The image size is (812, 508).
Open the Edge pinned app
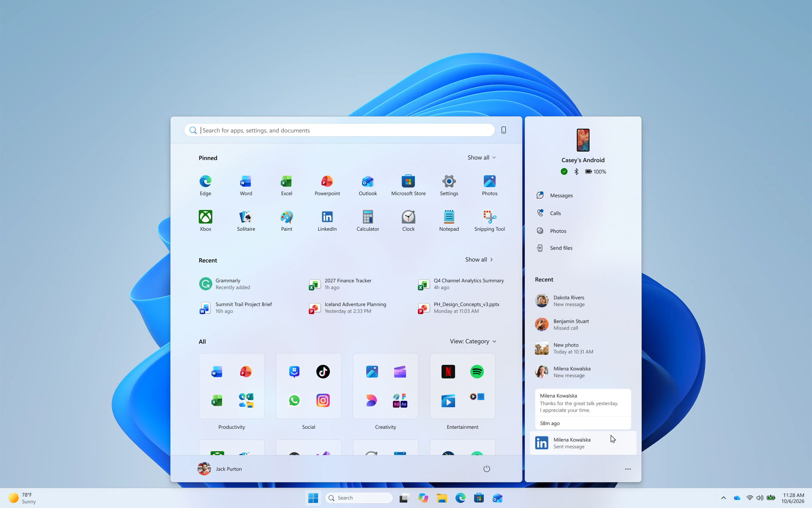206,185
